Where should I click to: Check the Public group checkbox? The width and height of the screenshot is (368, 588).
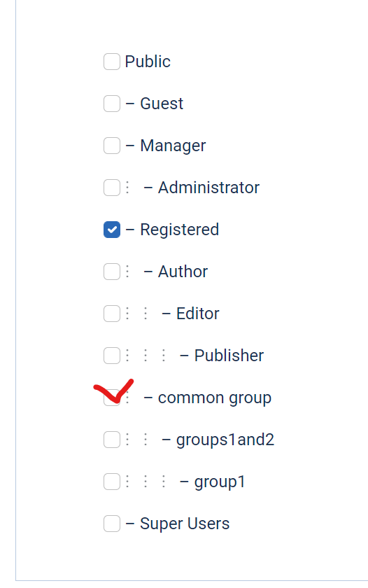[112, 62]
